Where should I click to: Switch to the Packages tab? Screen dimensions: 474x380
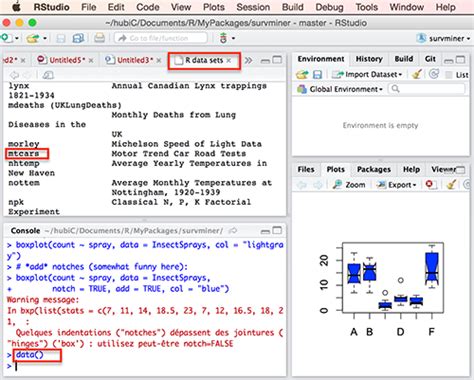point(374,169)
